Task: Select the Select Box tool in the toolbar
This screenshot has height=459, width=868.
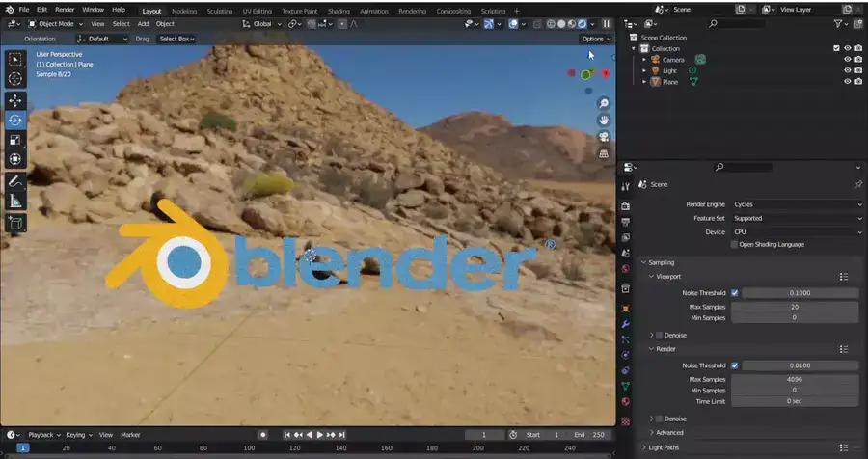Action: [x=15, y=59]
